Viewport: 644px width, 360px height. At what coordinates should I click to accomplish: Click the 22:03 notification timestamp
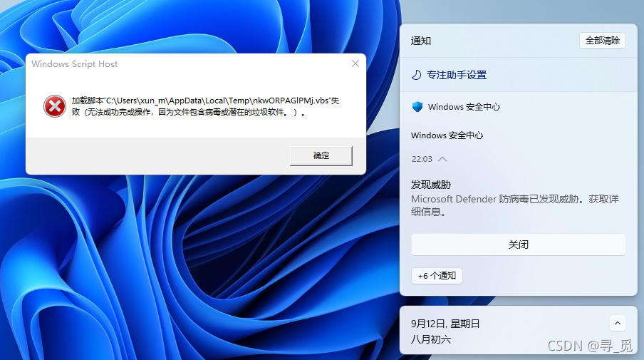pyautogui.click(x=422, y=159)
